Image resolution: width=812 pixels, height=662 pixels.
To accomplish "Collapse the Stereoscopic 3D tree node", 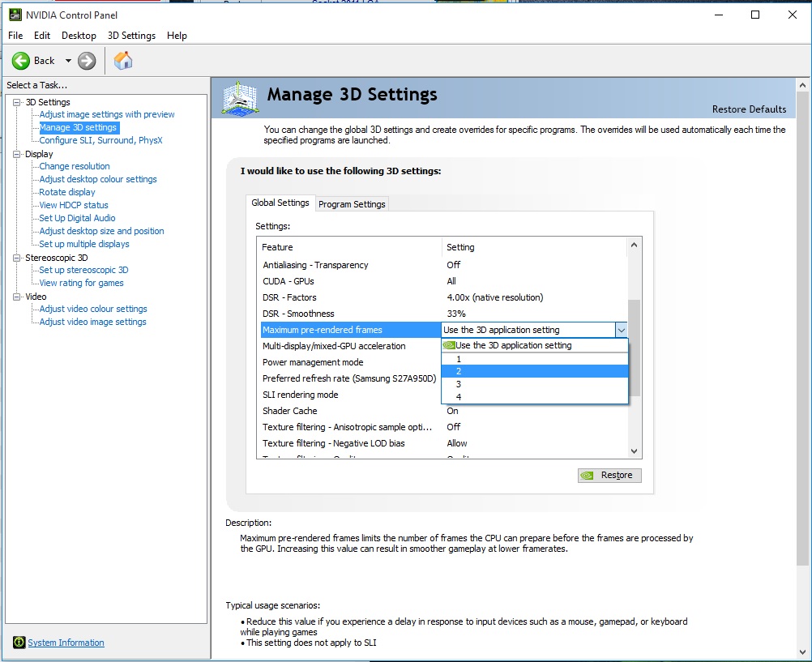I will point(16,258).
